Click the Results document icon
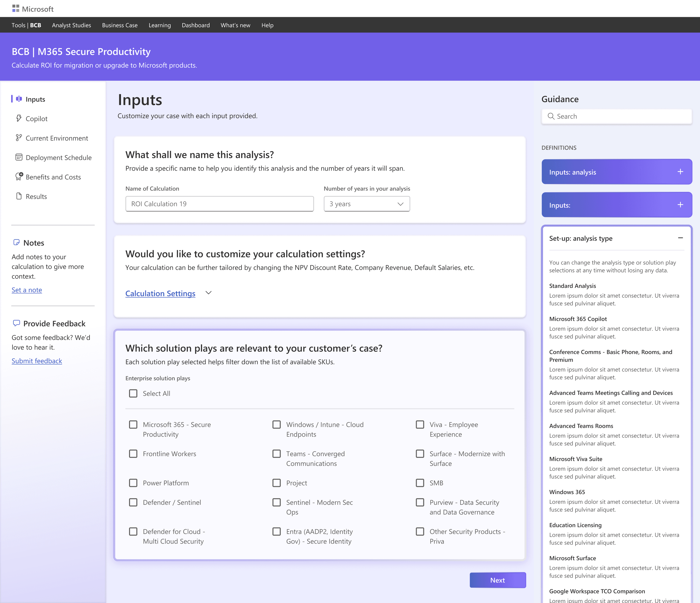The height and width of the screenshot is (603, 700). coord(19,196)
